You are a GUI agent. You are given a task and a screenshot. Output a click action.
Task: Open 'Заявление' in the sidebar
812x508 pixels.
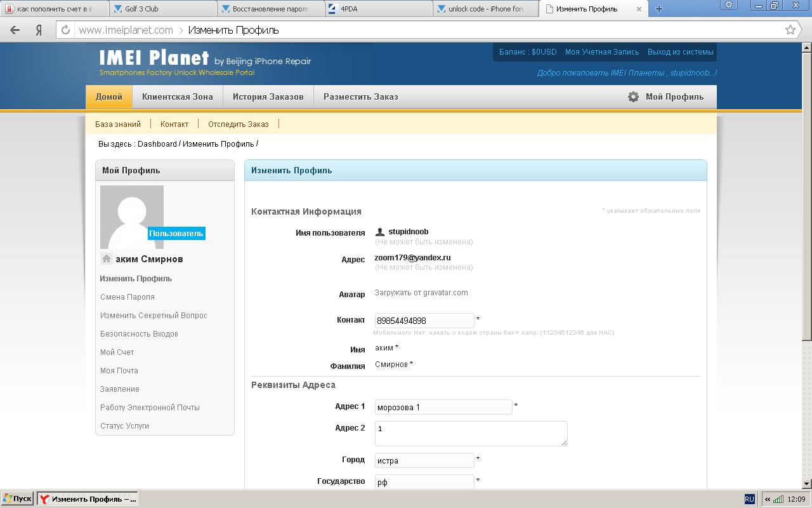120,389
